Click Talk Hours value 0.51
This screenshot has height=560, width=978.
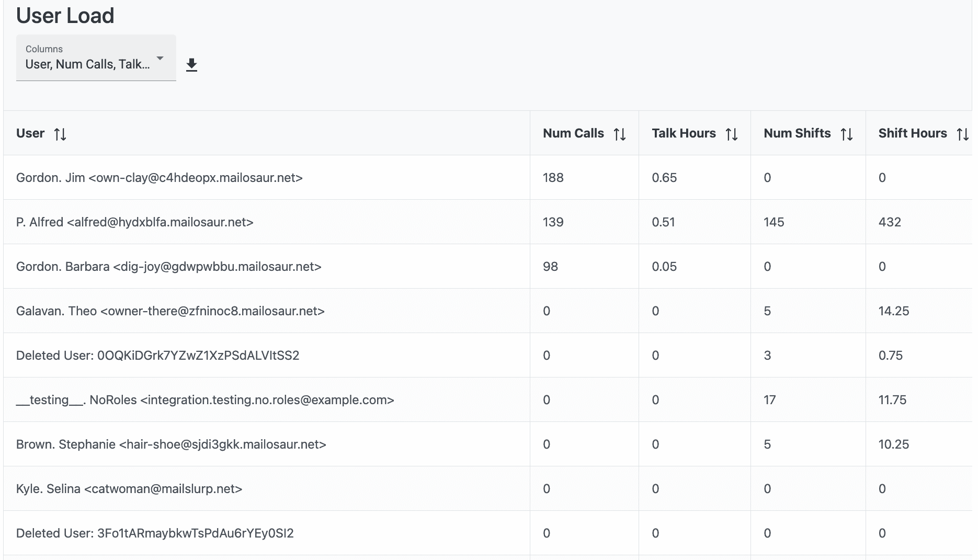663,222
